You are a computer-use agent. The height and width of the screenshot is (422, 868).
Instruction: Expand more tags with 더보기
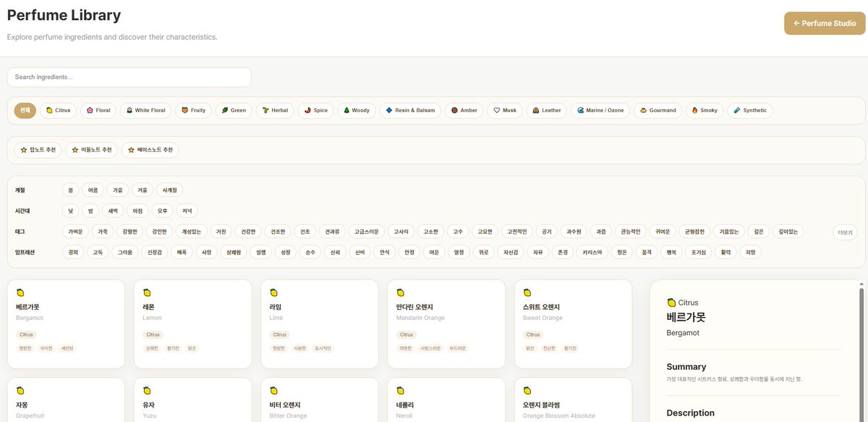[845, 233]
